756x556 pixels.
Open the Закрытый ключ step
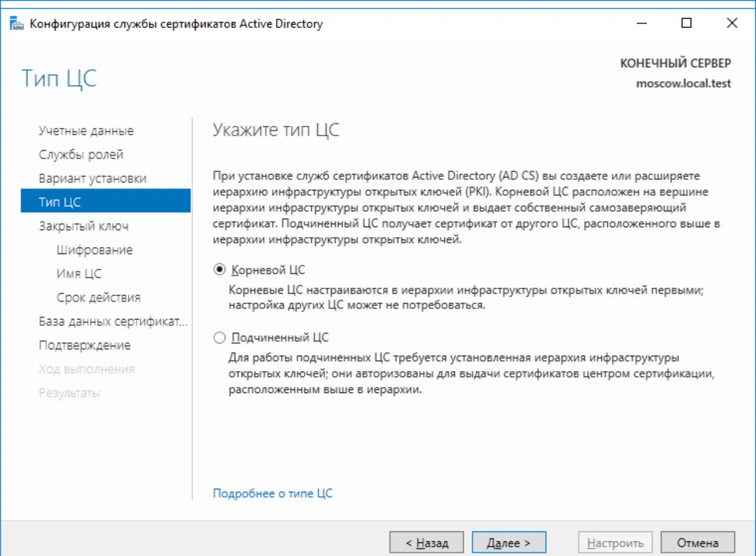point(83,227)
